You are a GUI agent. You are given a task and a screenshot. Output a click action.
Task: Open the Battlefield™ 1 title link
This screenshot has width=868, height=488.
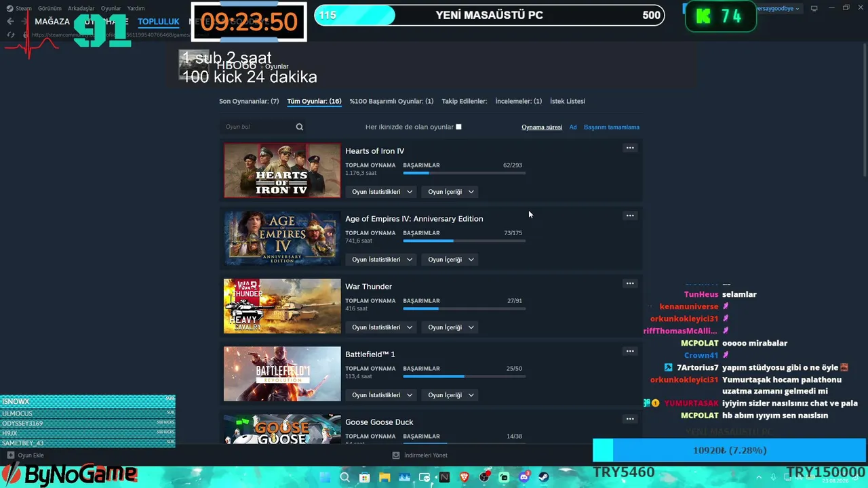coord(370,354)
